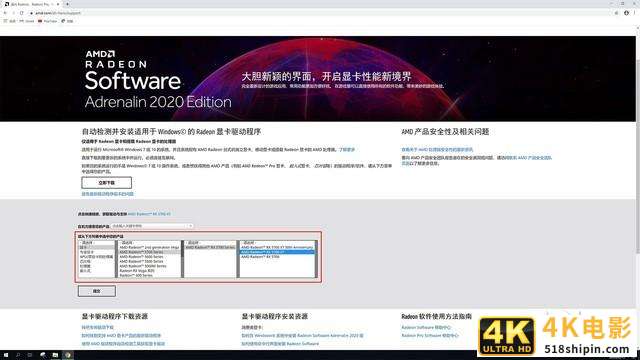Open the Chrome profile avatar
The image size is (640, 360).
click(627, 13)
